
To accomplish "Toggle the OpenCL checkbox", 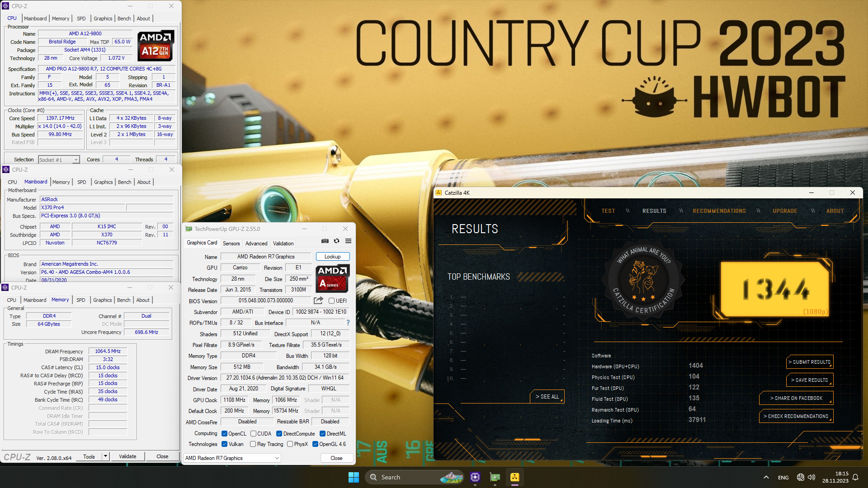I will (224, 433).
